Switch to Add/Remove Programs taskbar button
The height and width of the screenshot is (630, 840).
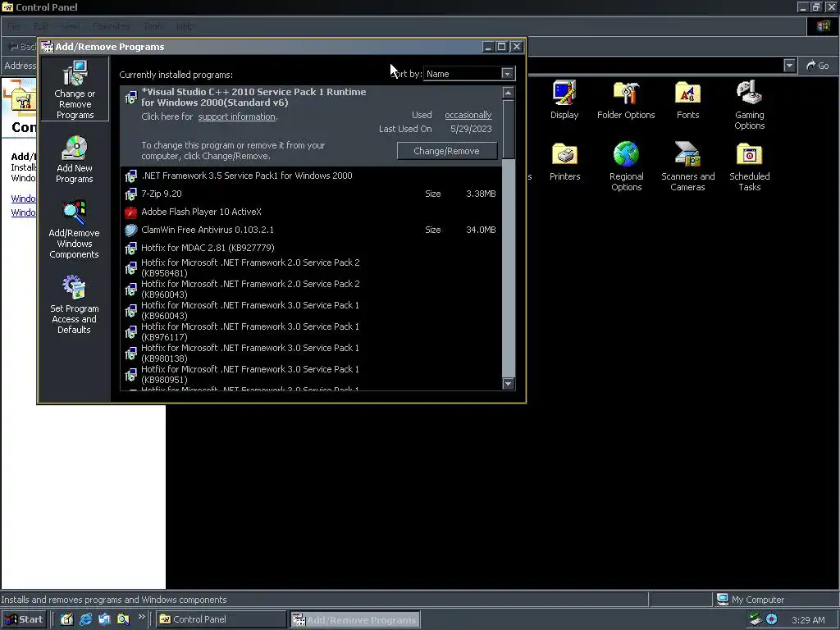tap(355, 620)
